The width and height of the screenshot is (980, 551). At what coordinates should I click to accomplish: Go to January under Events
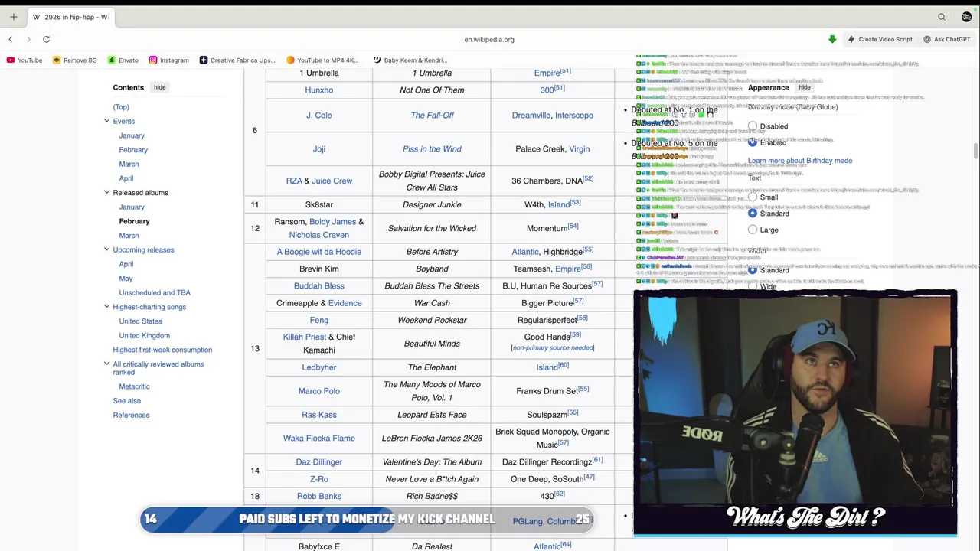point(132,135)
